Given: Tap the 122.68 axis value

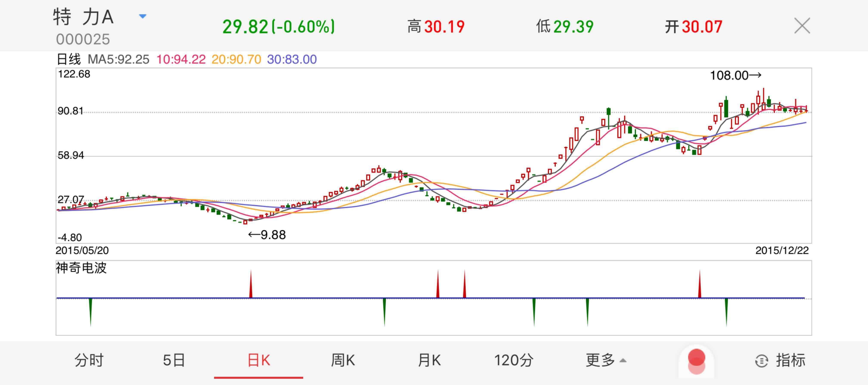Looking at the screenshot, I should (74, 74).
